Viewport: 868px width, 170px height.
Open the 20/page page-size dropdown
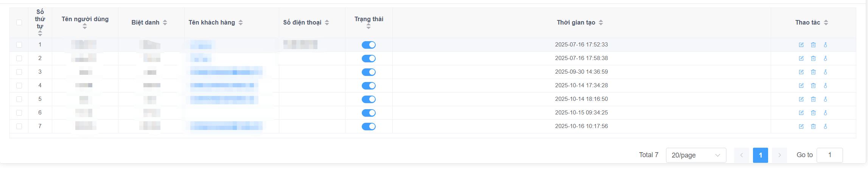coord(695,155)
